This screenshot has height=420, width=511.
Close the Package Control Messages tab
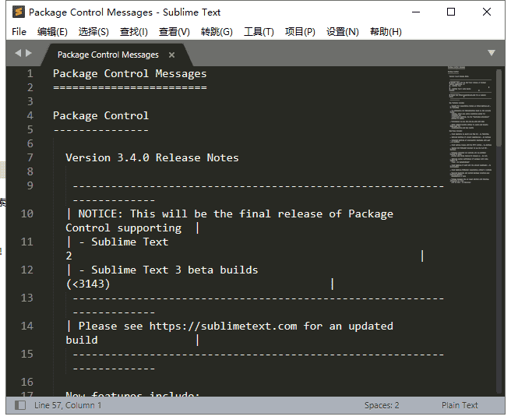171,55
